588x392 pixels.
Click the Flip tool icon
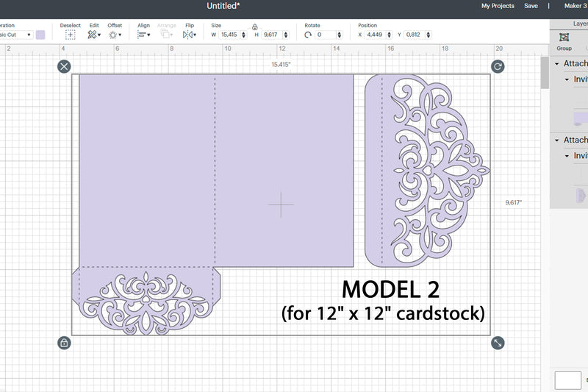189,35
